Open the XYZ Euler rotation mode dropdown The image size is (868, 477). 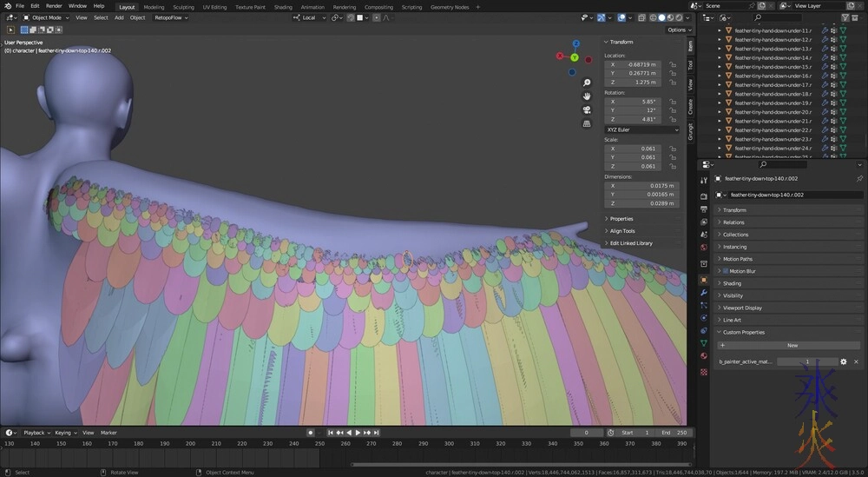pos(642,129)
